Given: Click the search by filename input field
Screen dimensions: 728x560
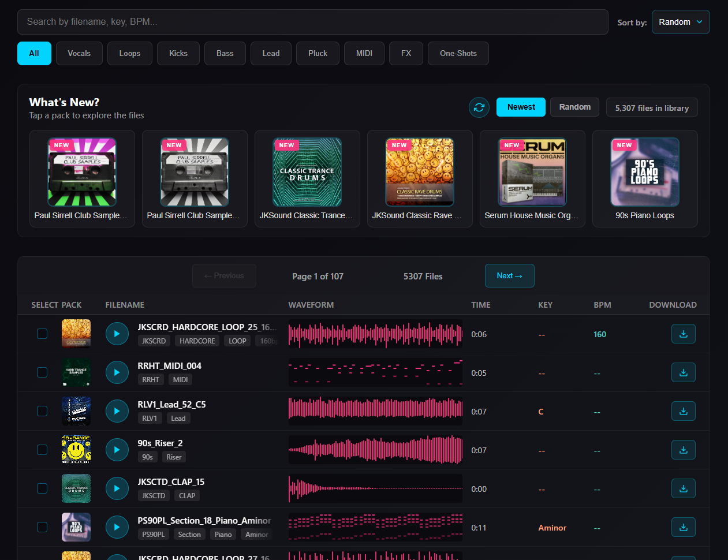Looking at the screenshot, I should pyautogui.click(x=312, y=21).
